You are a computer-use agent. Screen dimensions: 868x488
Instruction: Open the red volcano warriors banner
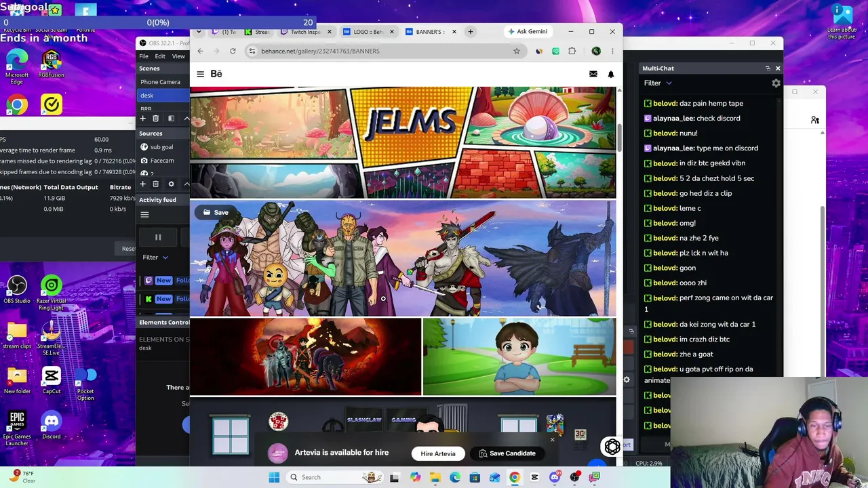tap(305, 357)
